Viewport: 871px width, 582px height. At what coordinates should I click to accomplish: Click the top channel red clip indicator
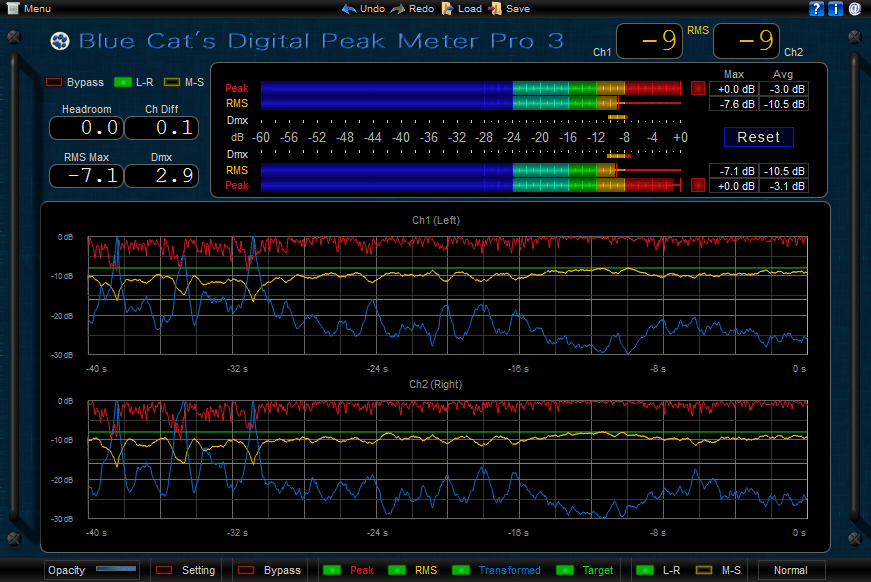click(x=697, y=88)
